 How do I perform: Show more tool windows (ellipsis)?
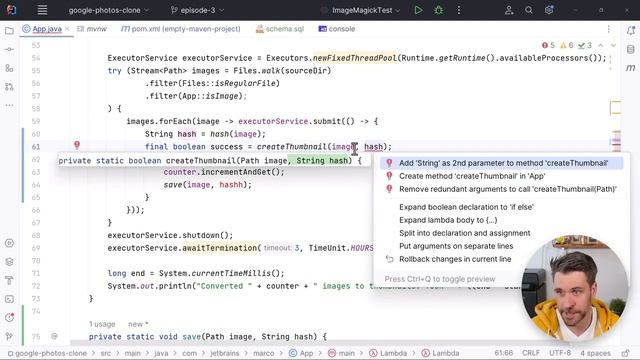pos(9,105)
